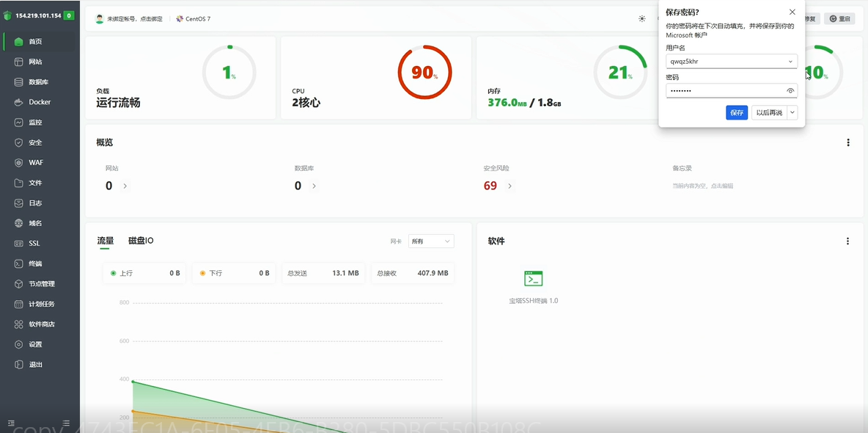Screen dimensions: 868x433
Task: Click the WAF firewall sidebar icon
Action: pos(19,163)
